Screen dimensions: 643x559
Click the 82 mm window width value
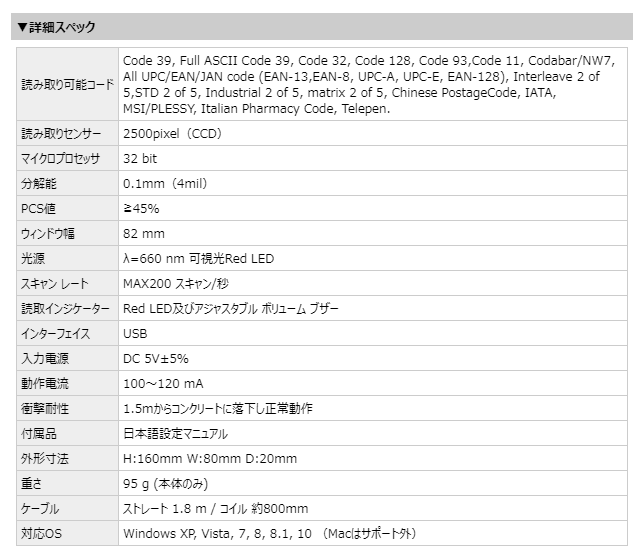(144, 234)
